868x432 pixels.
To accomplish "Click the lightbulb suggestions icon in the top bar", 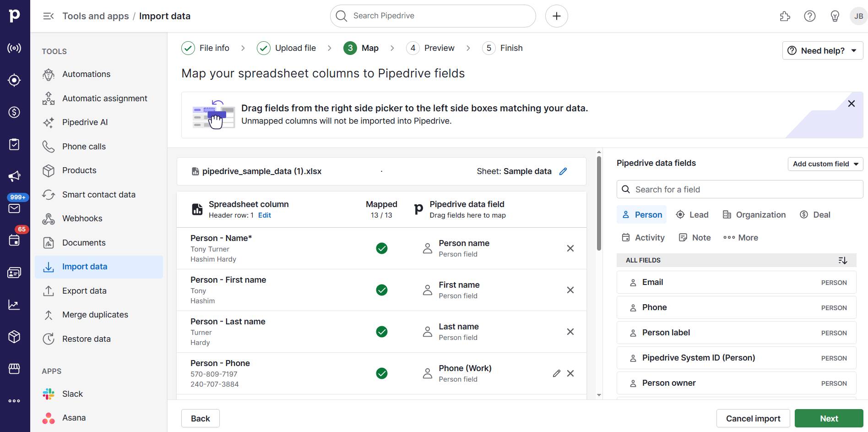I will (x=835, y=16).
